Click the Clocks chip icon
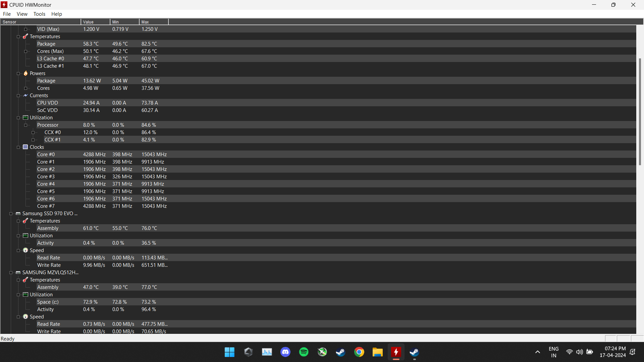The image size is (644, 362). (x=25, y=147)
